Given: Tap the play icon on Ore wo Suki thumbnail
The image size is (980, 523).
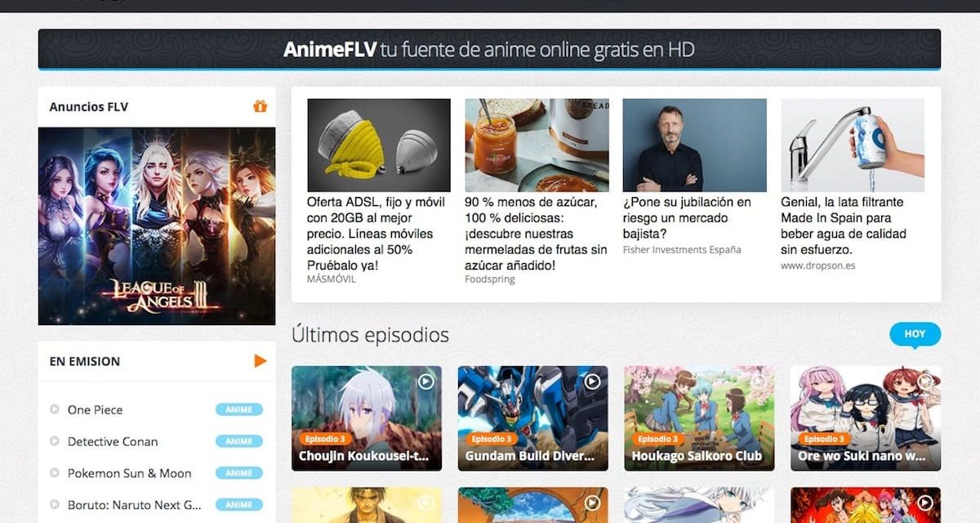Looking at the screenshot, I should tap(924, 380).
